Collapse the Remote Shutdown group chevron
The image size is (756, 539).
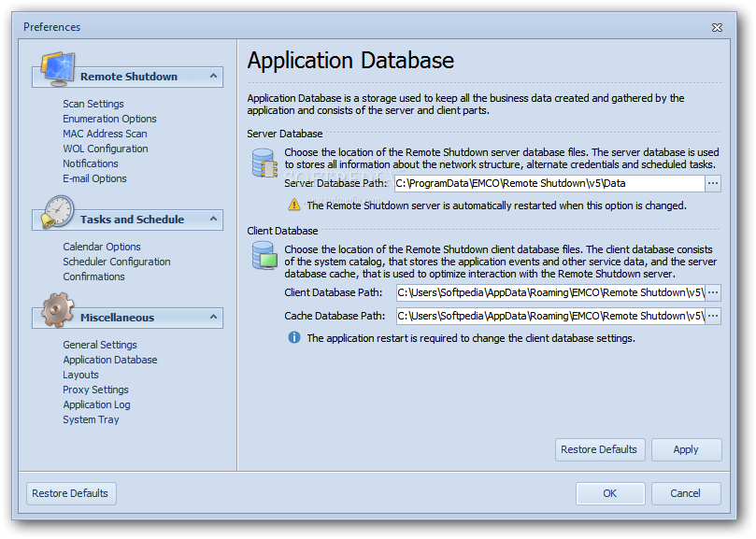[x=214, y=77]
